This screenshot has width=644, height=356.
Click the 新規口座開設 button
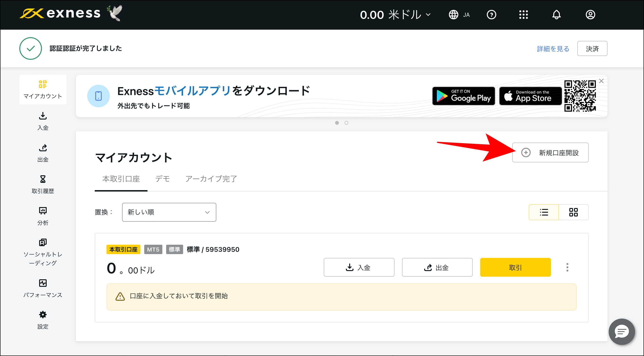click(x=550, y=152)
